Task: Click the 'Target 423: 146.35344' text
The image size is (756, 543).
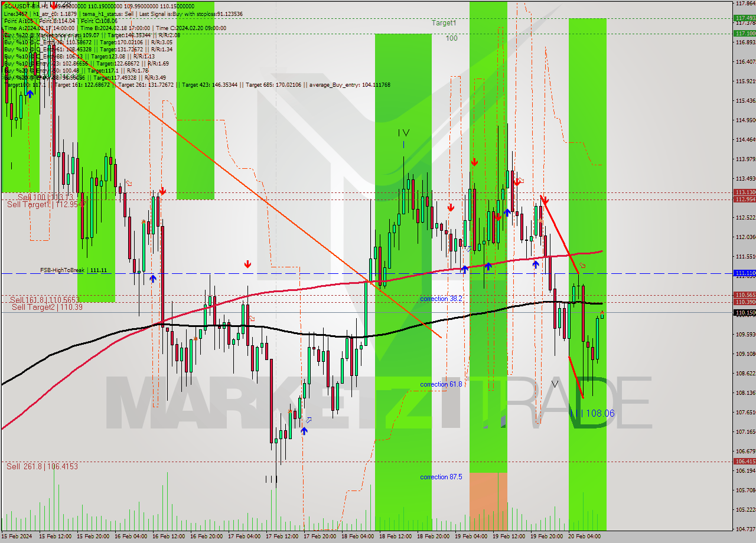Action: point(210,85)
